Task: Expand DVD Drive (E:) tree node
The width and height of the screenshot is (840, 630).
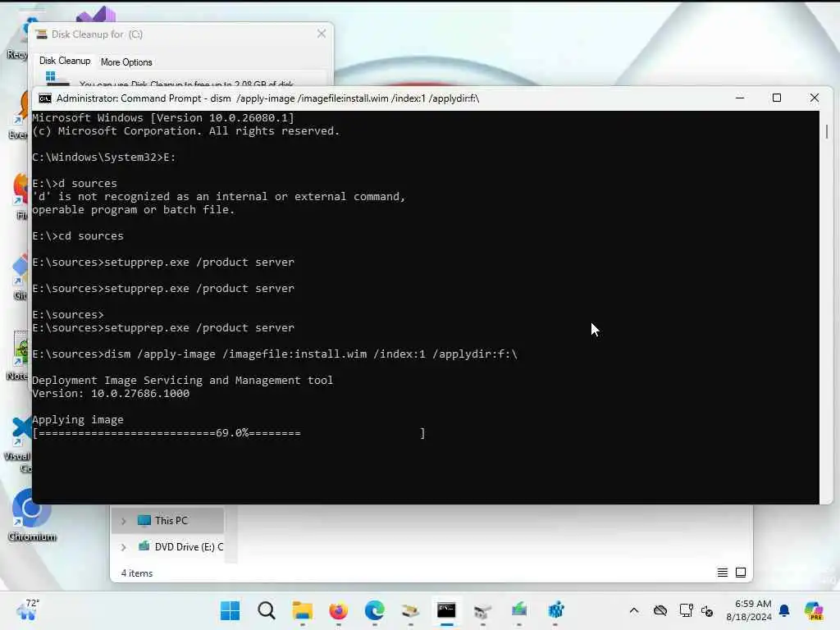Action: [x=124, y=547]
